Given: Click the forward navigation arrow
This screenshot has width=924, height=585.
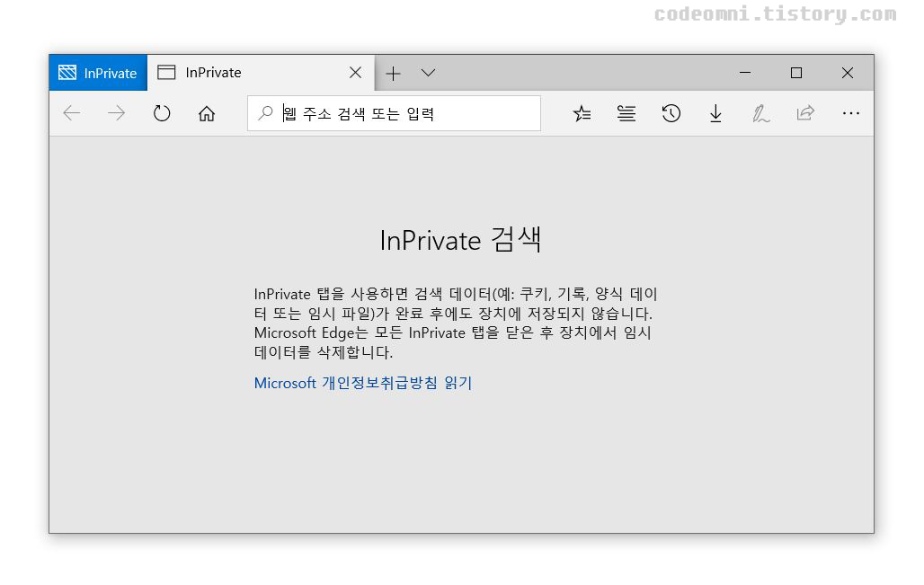Looking at the screenshot, I should [x=117, y=113].
